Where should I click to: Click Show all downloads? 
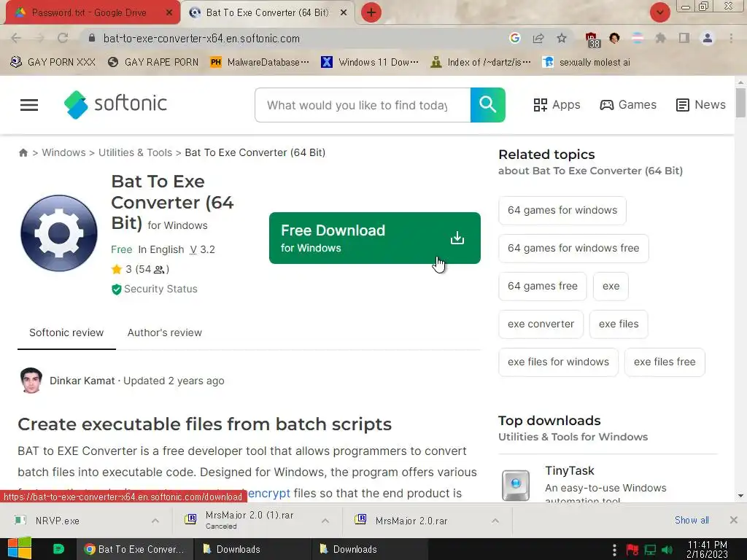coord(692,521)
